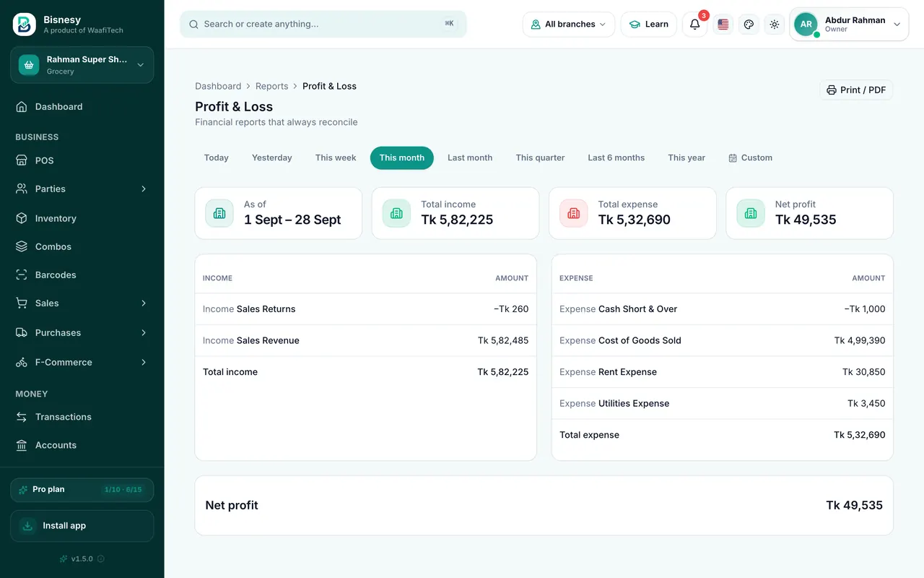The image size is (924, 578).
Task: Click the Bisnesy logo icon
Action: click(x=25, y=25)
